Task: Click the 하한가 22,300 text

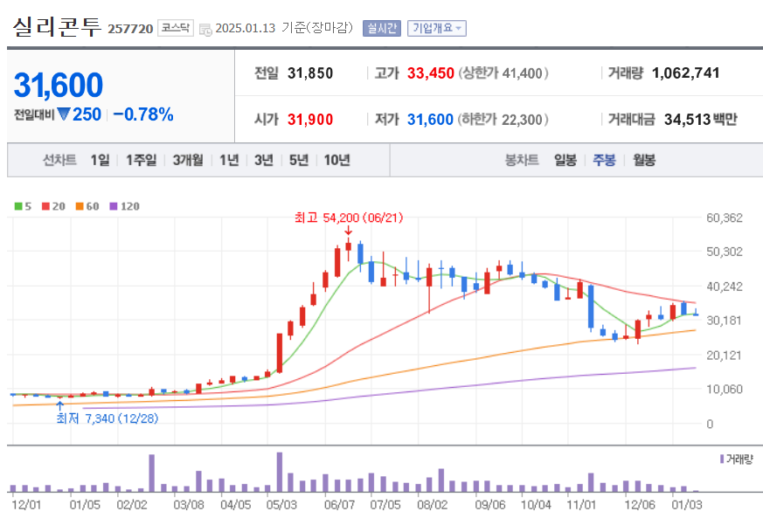Action: (503, 120)
